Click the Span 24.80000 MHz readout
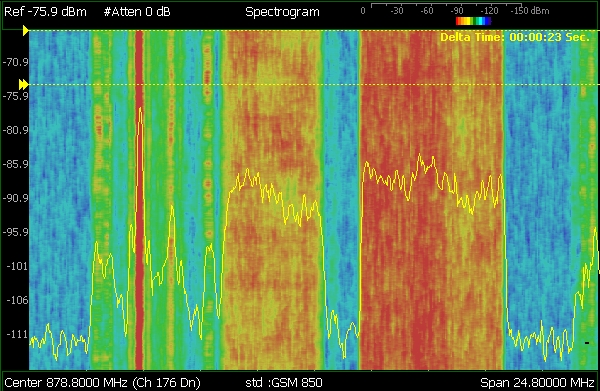This screenshot has height=391, width=600. point(537,382)
